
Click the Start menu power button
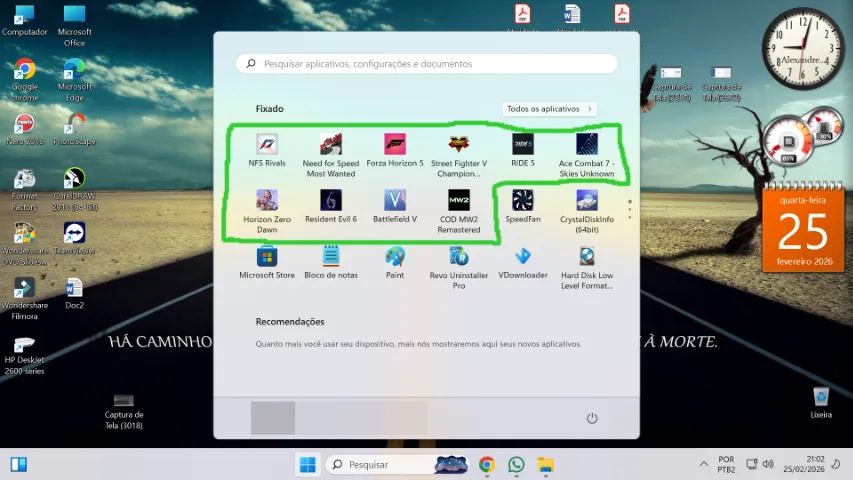592,418
